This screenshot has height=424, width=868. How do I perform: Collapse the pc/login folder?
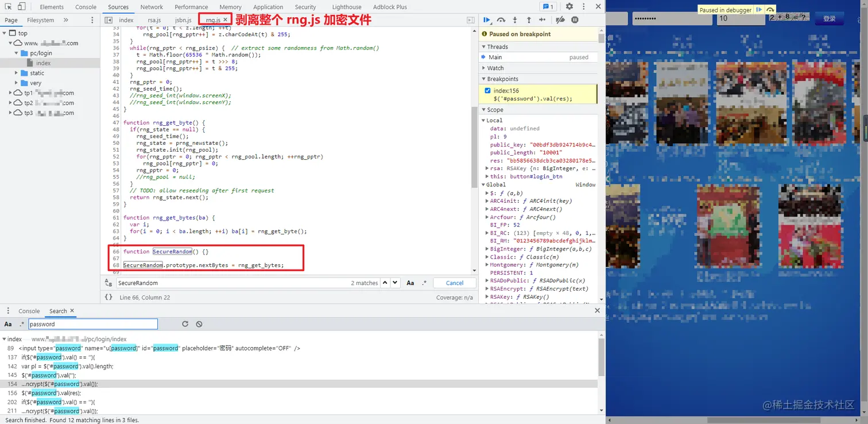(17, 53)
